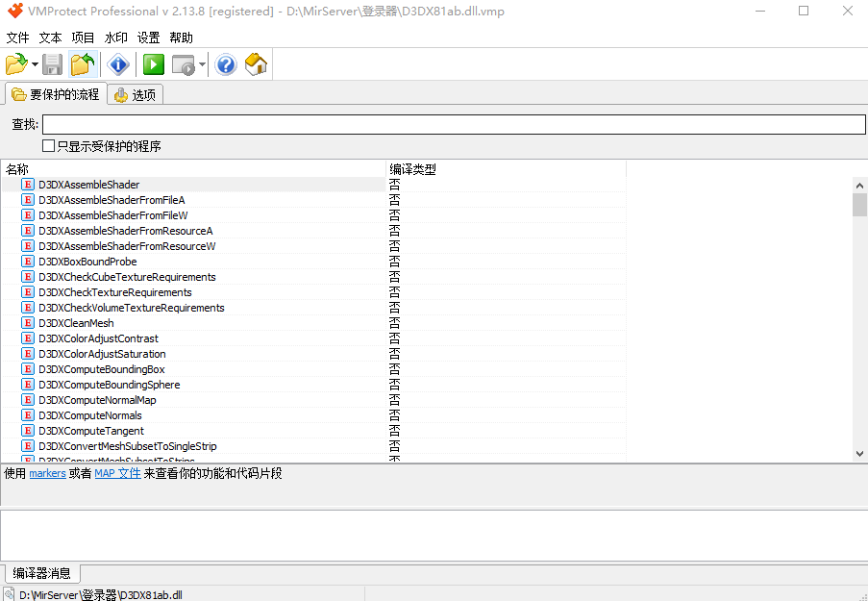Click the E icon of D3DXComputeNormalMap
868x601 pixels.
coord(28,399)
